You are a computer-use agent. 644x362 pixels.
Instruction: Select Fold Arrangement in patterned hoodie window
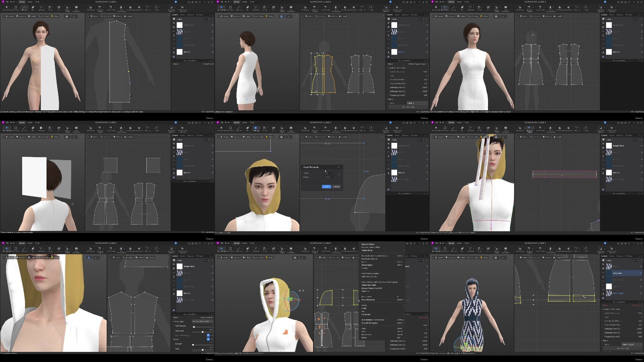[551, 250]
